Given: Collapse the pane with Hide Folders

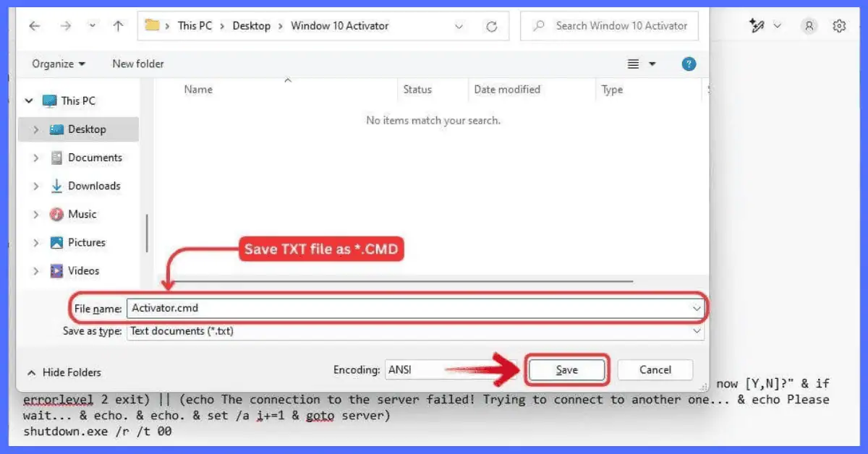Looking at the screenshot, I should point(64,372).
